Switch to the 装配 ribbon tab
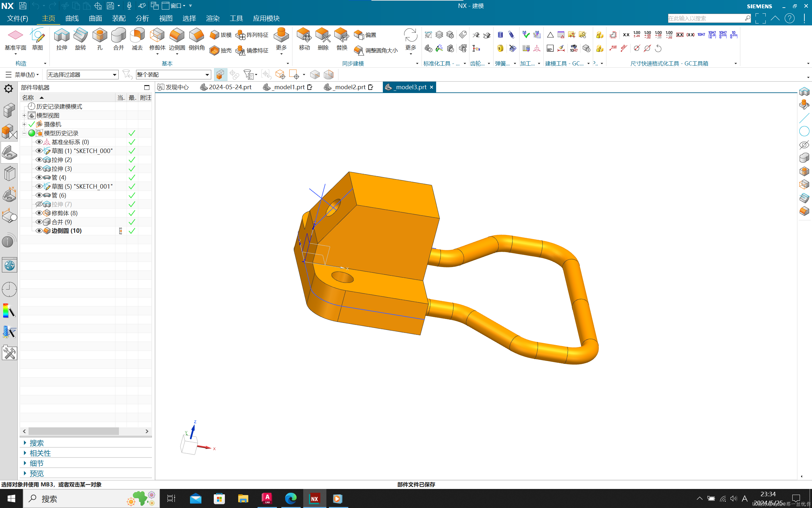 [119, 18]
